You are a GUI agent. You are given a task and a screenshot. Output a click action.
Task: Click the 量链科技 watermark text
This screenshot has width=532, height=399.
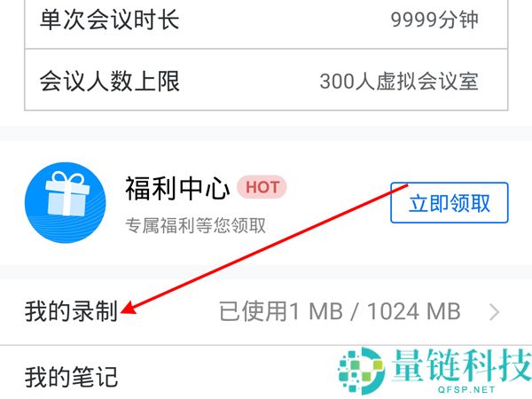[461, 365]
